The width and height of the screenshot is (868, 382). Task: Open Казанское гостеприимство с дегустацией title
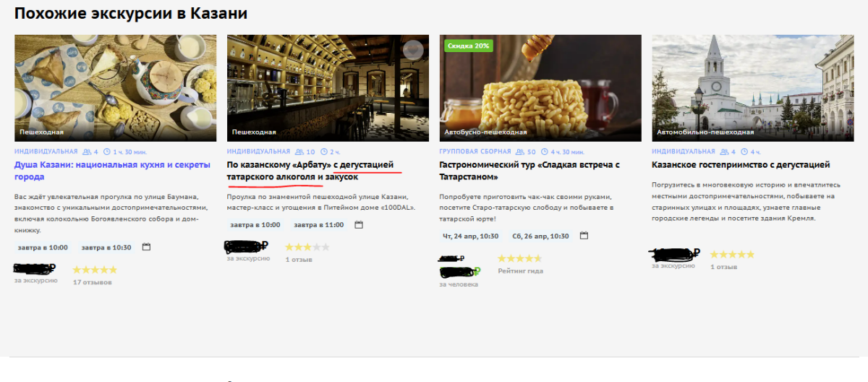click(x=741, y=165)
